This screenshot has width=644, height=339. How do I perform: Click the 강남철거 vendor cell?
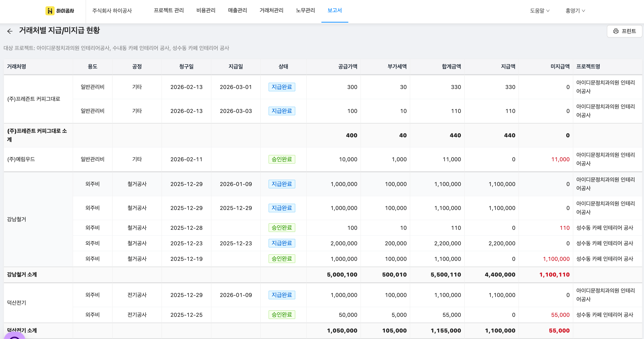click(x=17, y=219)
